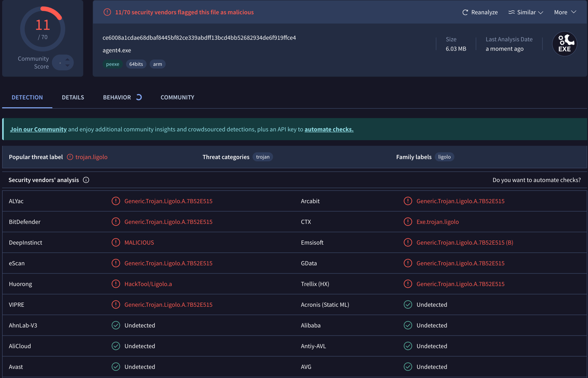Follow the automate checks link
588x378 pixels.
329,129
